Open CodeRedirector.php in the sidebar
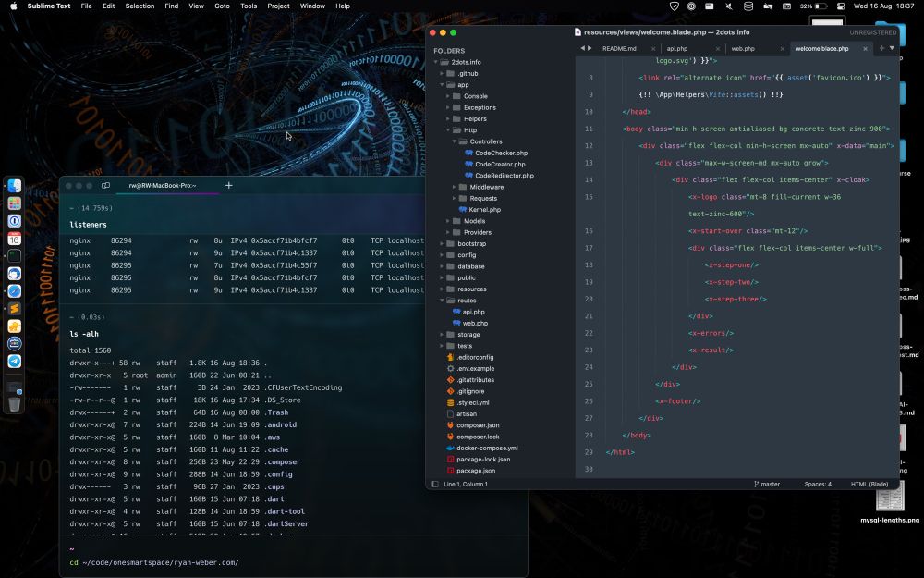This screenshot has width=924, height=578. point(504,176)
